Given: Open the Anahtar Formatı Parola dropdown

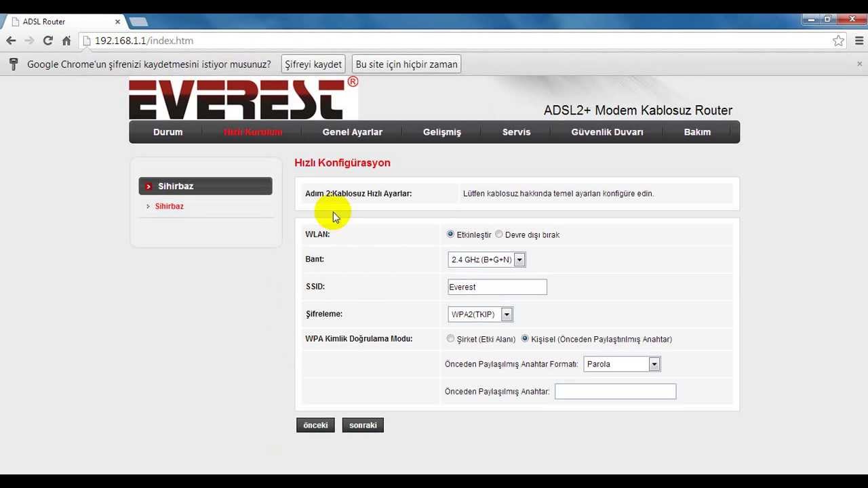Looking at the screenshot, I should [x=622, y=364].
